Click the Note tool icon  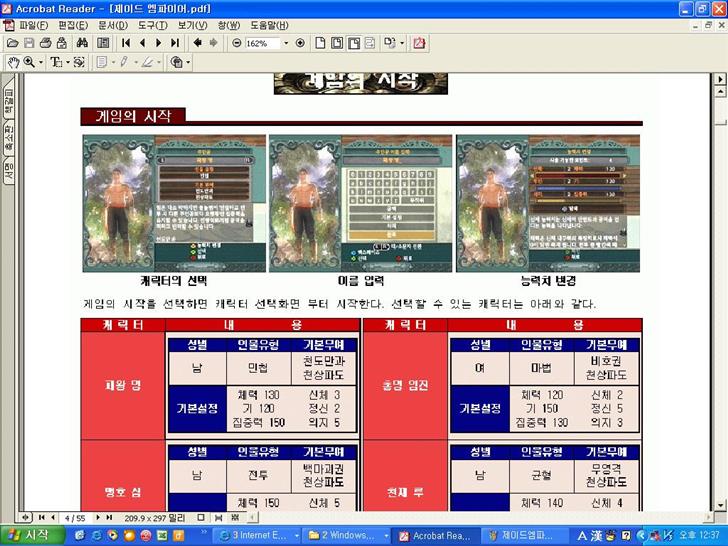(x=102, y=62)
